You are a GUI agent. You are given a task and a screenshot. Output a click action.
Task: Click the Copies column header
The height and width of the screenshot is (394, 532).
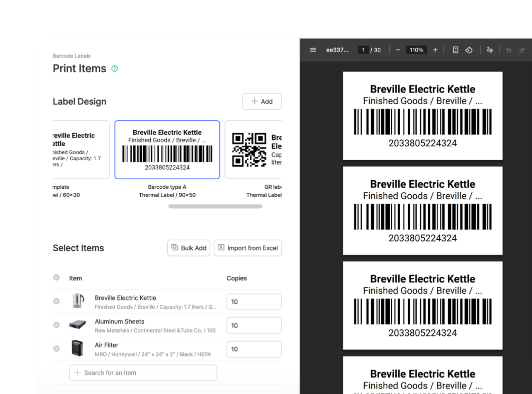pos(237,278)
